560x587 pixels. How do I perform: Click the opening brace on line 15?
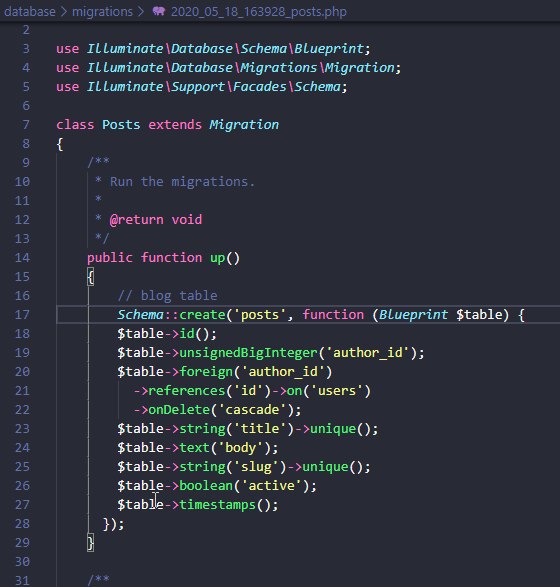point(91,277)
